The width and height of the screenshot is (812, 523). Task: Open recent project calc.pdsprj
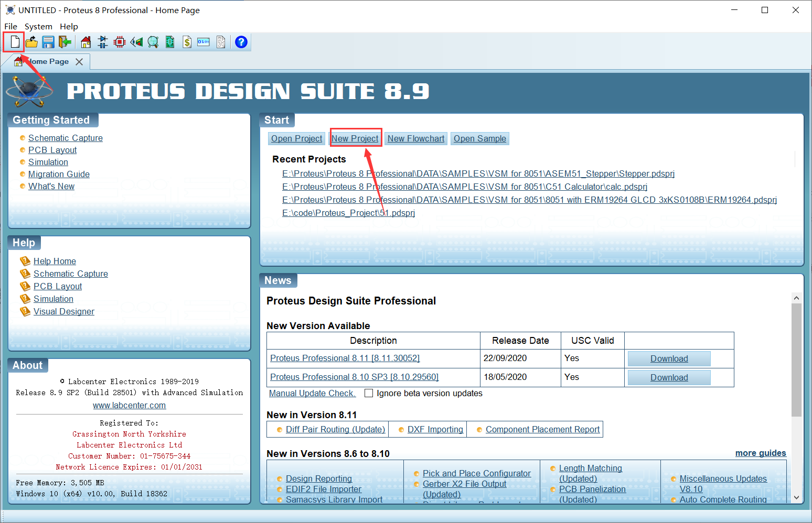pos(465,187)
